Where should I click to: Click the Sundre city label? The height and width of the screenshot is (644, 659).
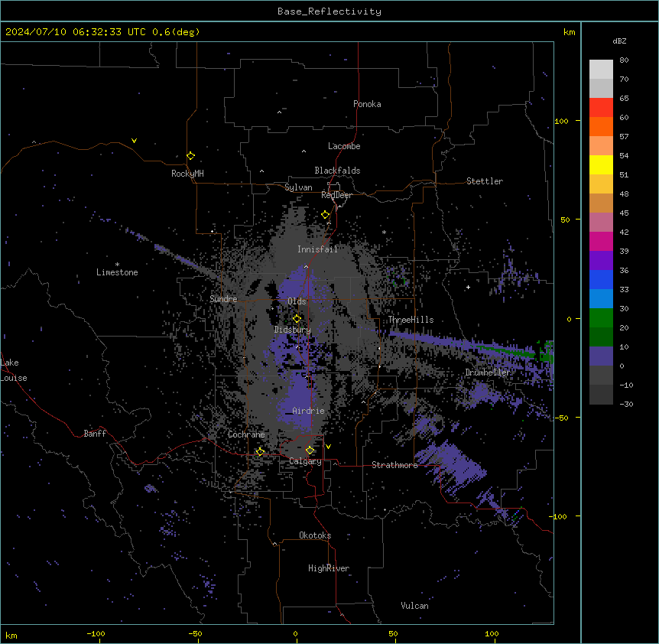pos(223,299)
